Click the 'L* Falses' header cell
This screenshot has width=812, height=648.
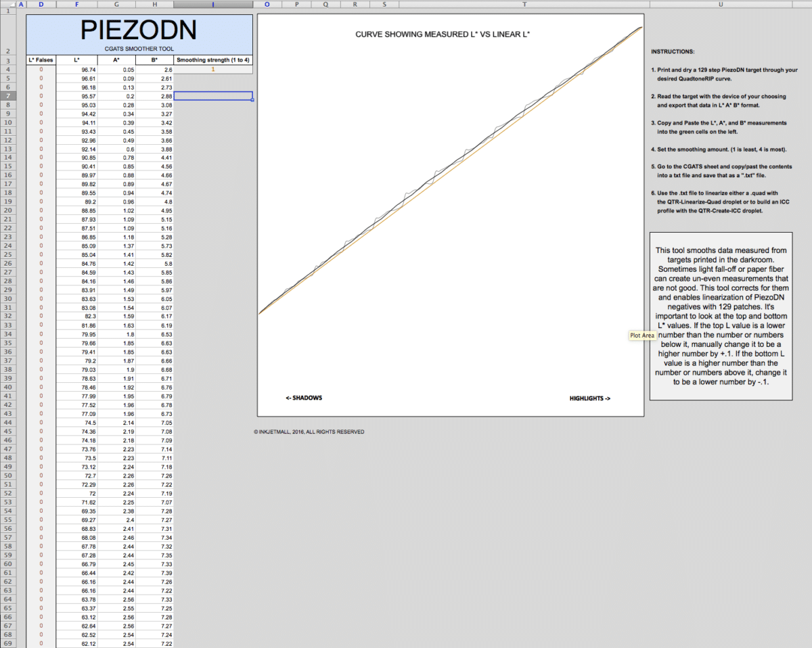(x=41, y=60)
